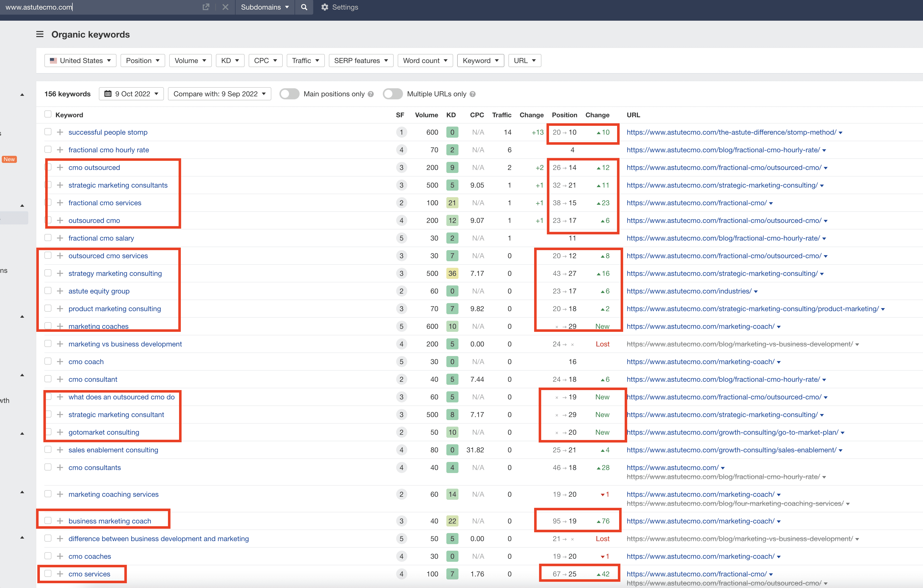The height and width of the screenshot is (588, 923).
Task: Expand the SERP features filter dropdown
Action: (361, 61)
